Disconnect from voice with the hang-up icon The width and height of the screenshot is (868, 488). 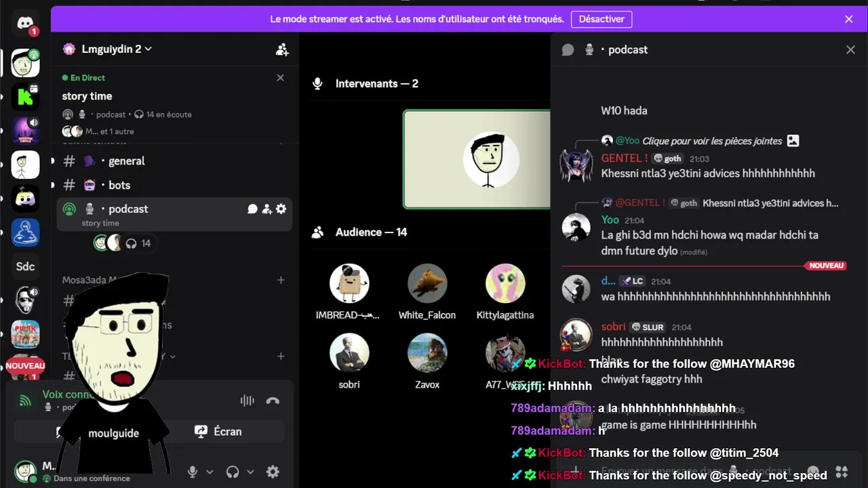pyautogui.click(x=273, y=401)
